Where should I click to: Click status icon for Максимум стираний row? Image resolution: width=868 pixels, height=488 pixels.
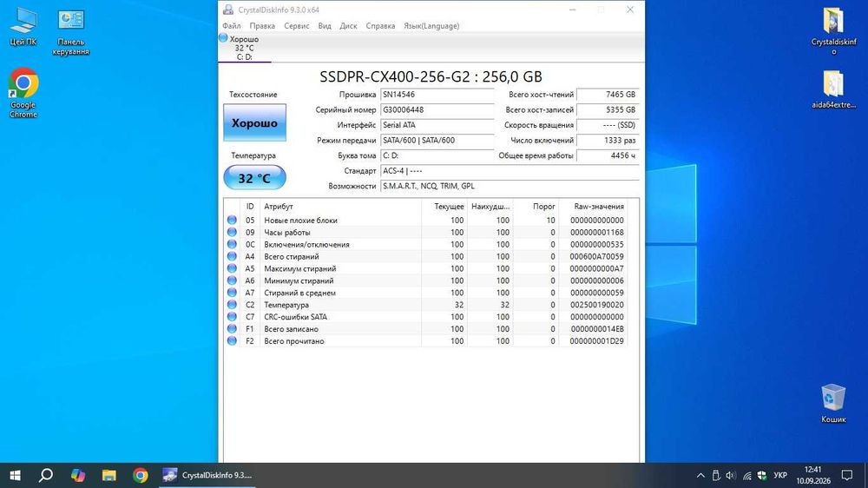pos(232,268)
